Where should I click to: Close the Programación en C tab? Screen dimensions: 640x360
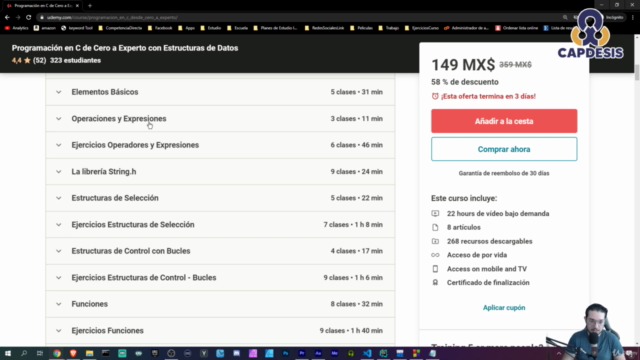pyautogui.click(x=77, y=6)
